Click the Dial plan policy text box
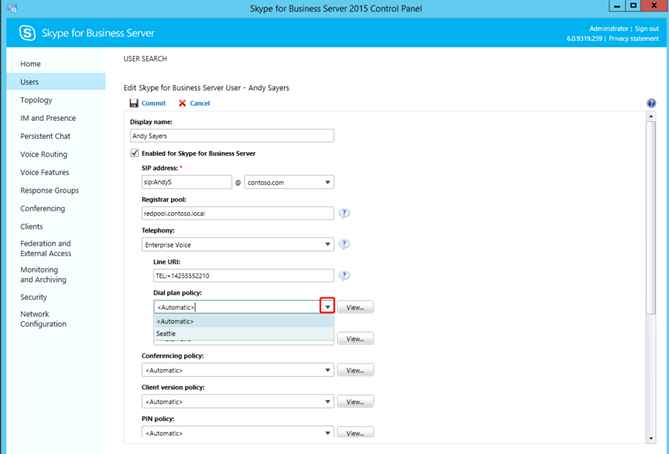Screen dimensions: 669x454 (237, 307)
